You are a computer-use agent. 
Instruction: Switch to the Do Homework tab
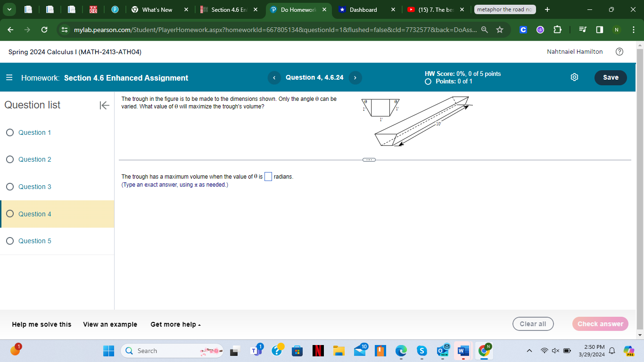pyautogui.click(x=297, y=9)
